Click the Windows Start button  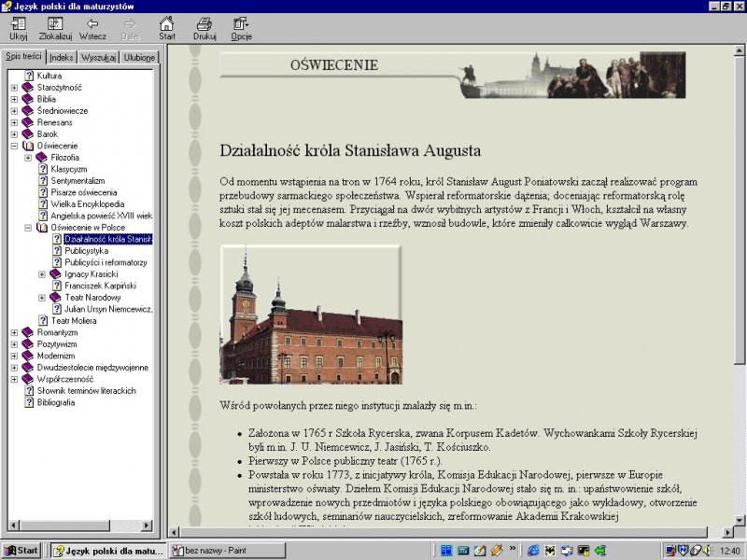(x=21, y=551)
